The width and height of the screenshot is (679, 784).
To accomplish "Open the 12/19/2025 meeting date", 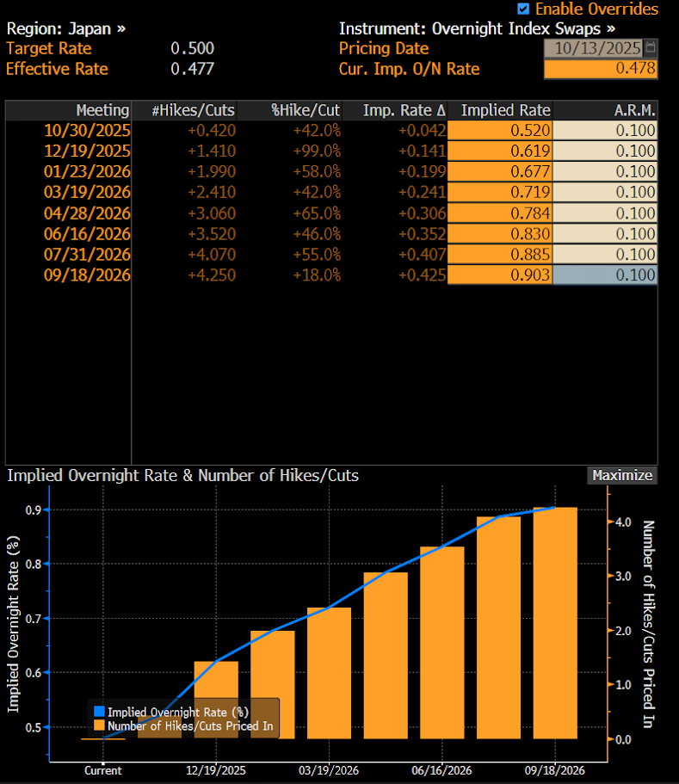I will [88, 151].
